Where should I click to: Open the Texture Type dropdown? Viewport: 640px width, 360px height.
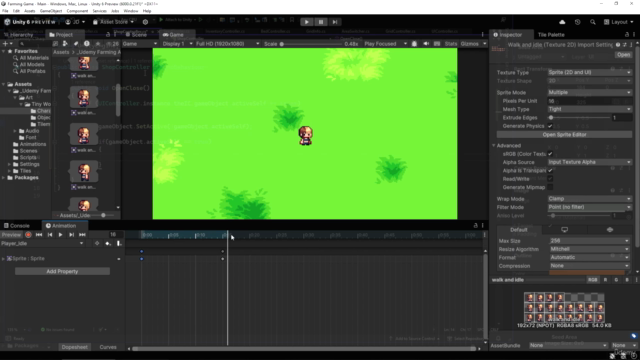(x=589, y=72)
